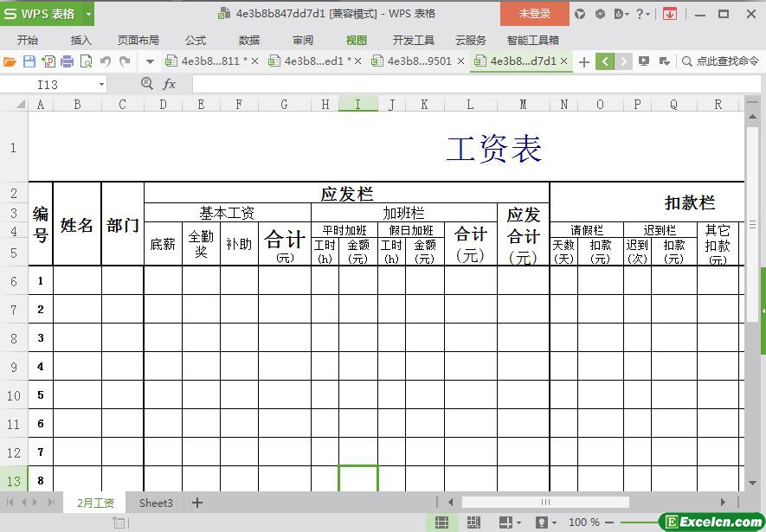Click the select-all corner triangle

[x=21, y=104]
